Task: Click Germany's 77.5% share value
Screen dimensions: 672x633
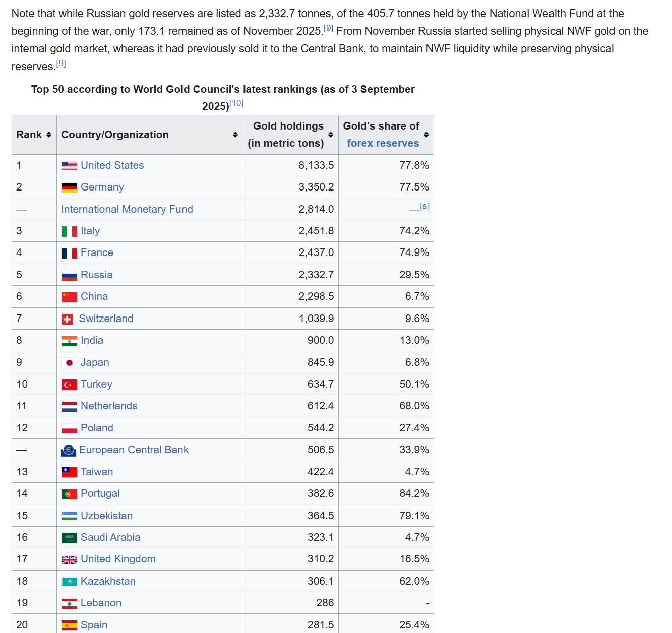Action: point(414,187)
